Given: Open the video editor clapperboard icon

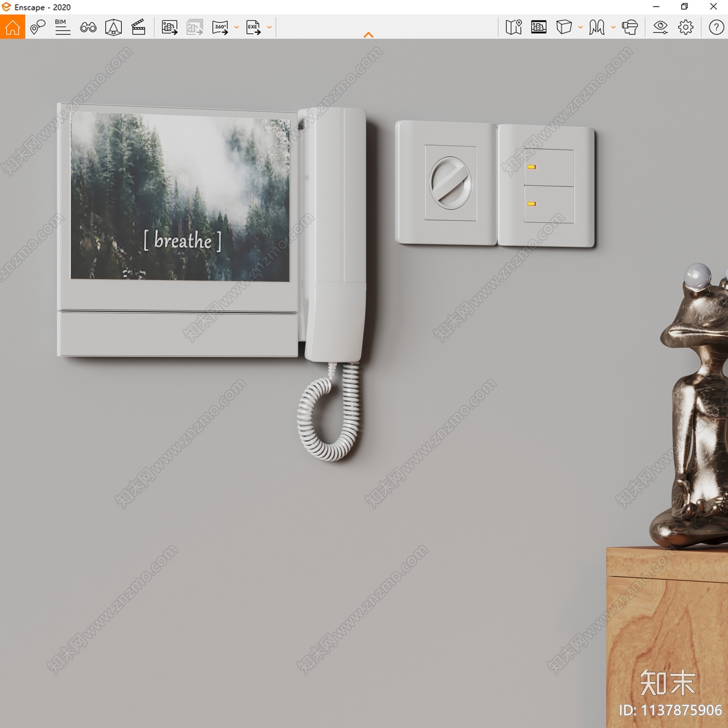Looking at the screenshot, I should pyautogui.click(x=138, y=27).
